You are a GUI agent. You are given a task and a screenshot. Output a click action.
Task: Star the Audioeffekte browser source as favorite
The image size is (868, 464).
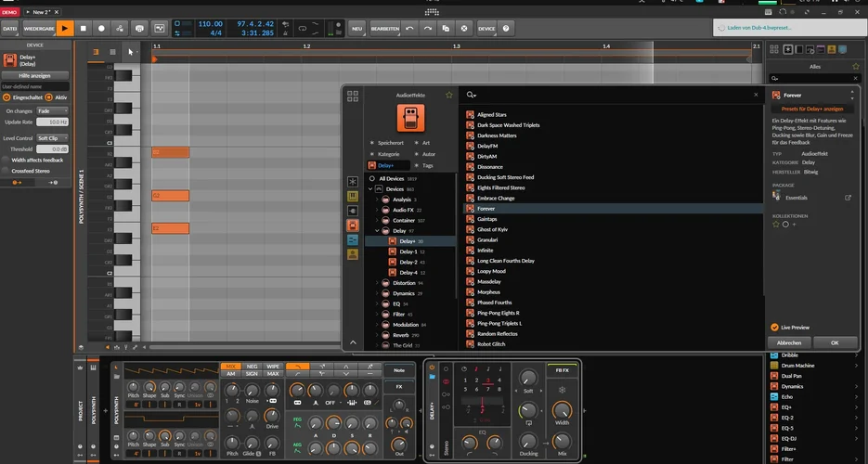449,95
